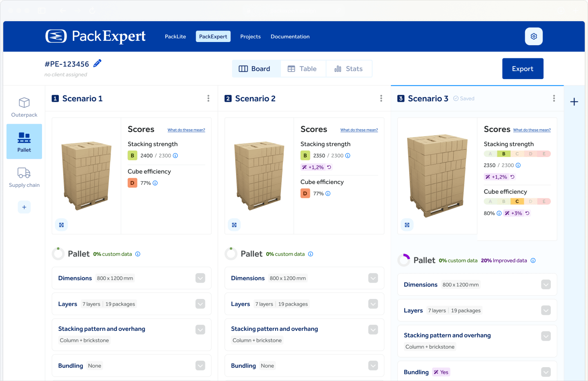Click the Scenario 1 pallet thumbnail

87,175
